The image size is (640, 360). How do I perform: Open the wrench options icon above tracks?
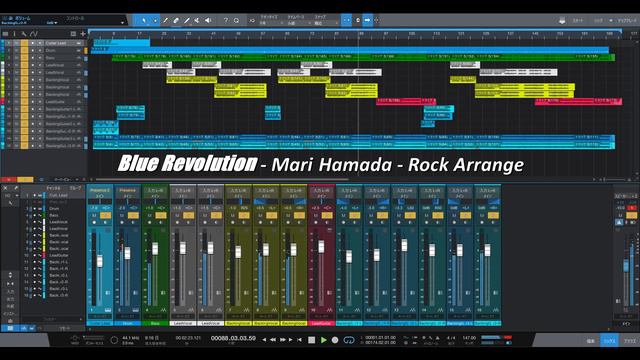[x=24, y=34]
